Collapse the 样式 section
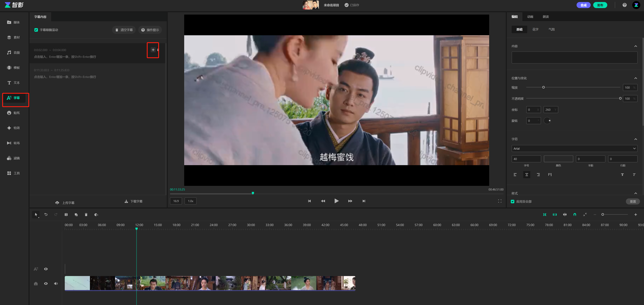Screen dimensions: 644x305 click(x=635, y=193)
